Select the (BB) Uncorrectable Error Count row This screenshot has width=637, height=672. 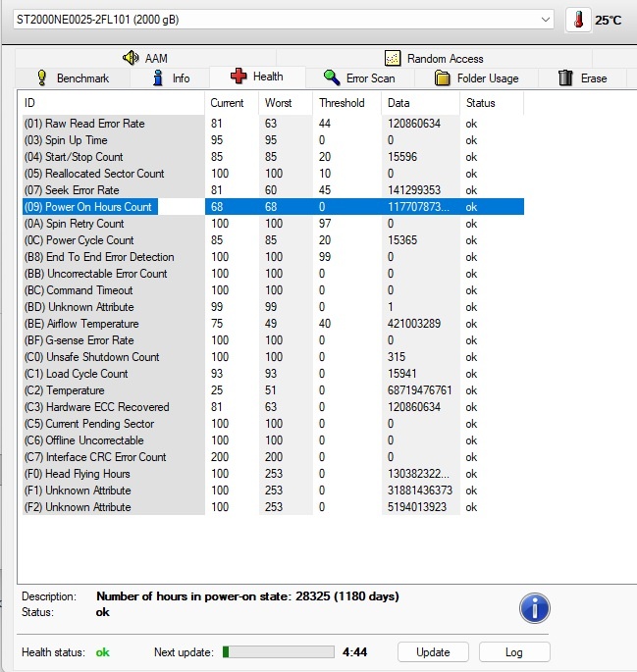click(x=273, y=274)
